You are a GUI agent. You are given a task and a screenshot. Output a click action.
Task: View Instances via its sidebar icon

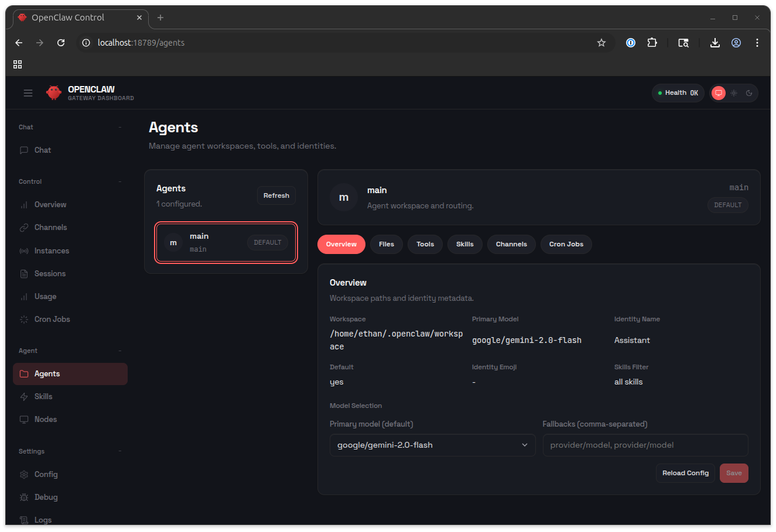click(x=23, y=250)
